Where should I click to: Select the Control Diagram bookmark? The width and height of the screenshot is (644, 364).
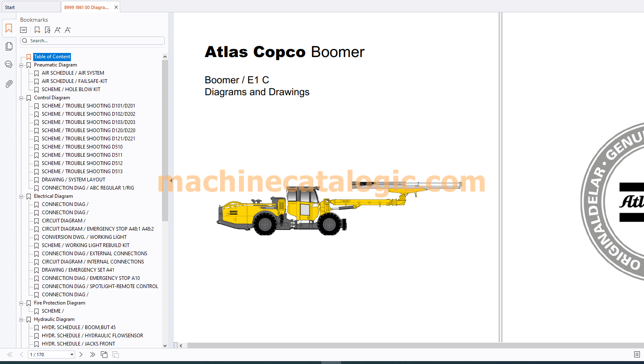click(52, 98)
